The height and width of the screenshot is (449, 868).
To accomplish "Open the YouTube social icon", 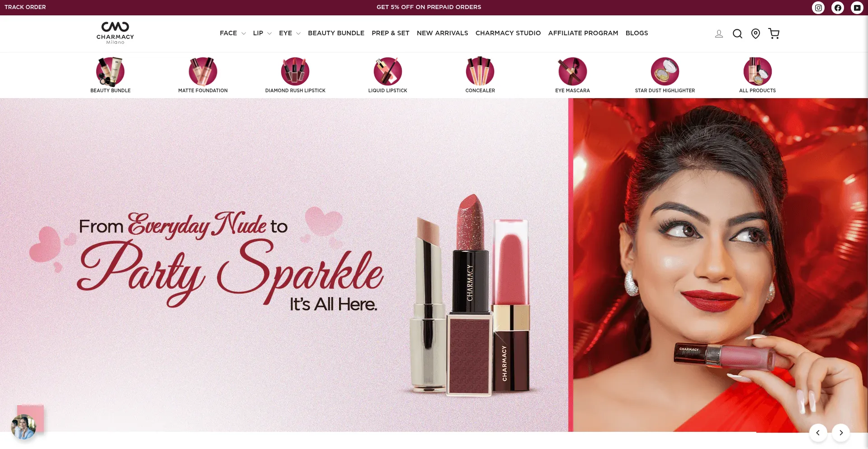I will pos(857,8).
